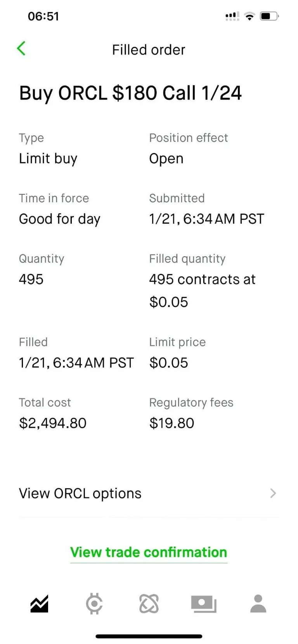Open the cash tab icon
298x644 pixels.
point(203,604)
